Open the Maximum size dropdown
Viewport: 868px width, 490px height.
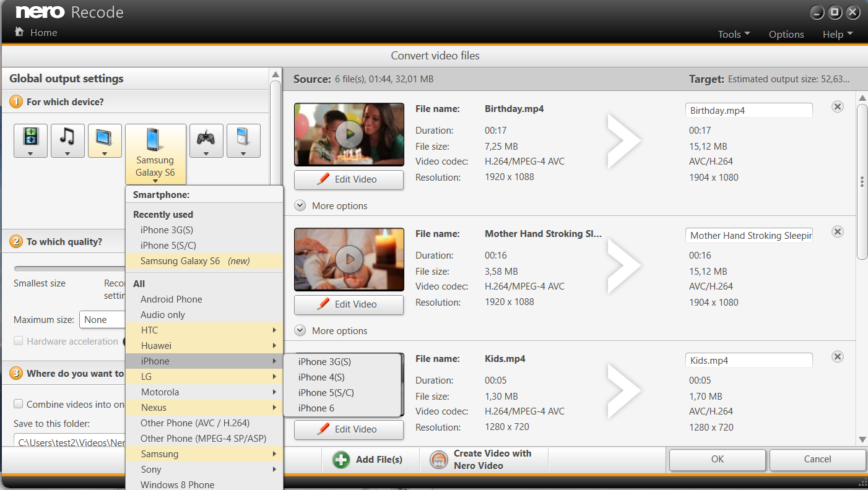tap(102, 320)
